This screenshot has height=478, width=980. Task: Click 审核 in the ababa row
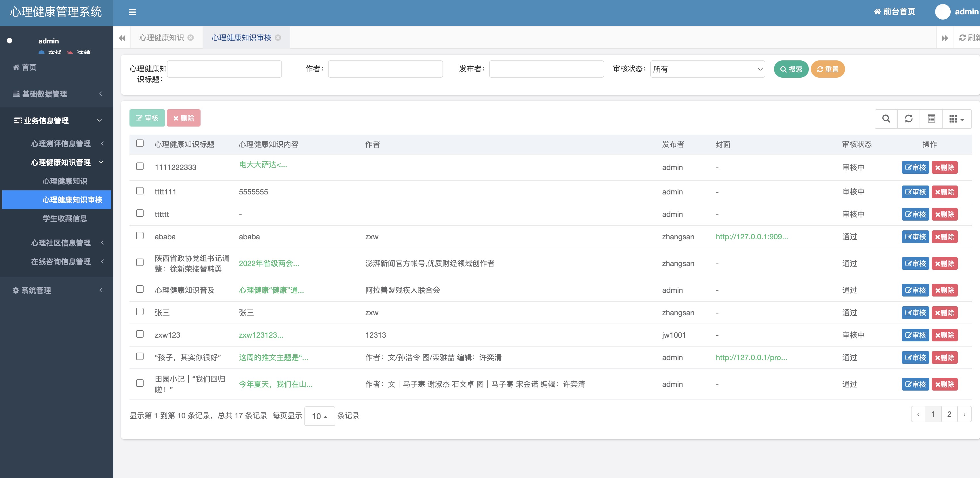point(915,236)
